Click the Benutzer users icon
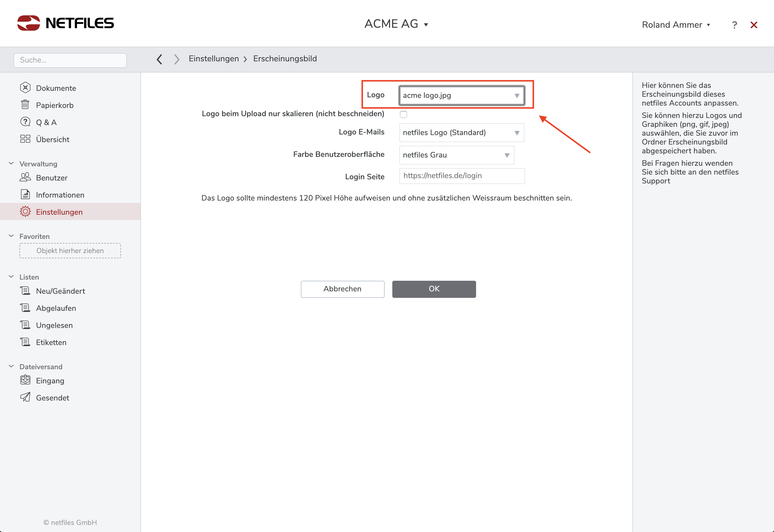Screen dimensions: 774x532 [25, 177]
